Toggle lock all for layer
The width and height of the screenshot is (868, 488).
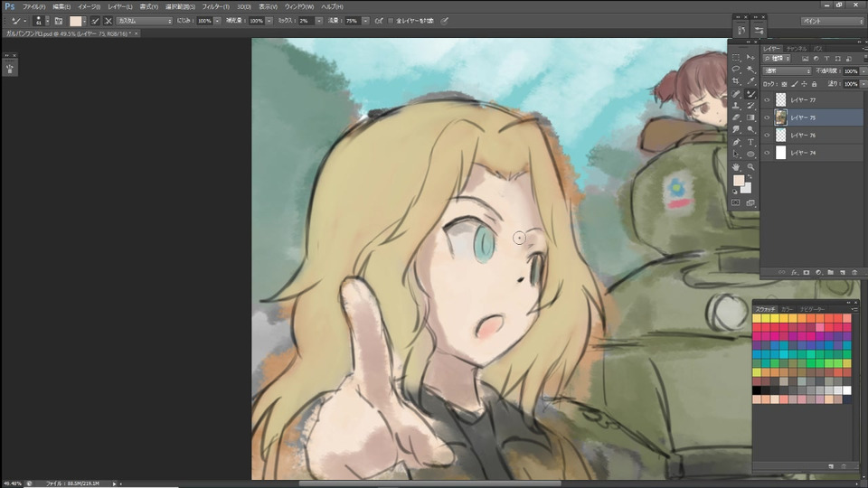[814, 84]
